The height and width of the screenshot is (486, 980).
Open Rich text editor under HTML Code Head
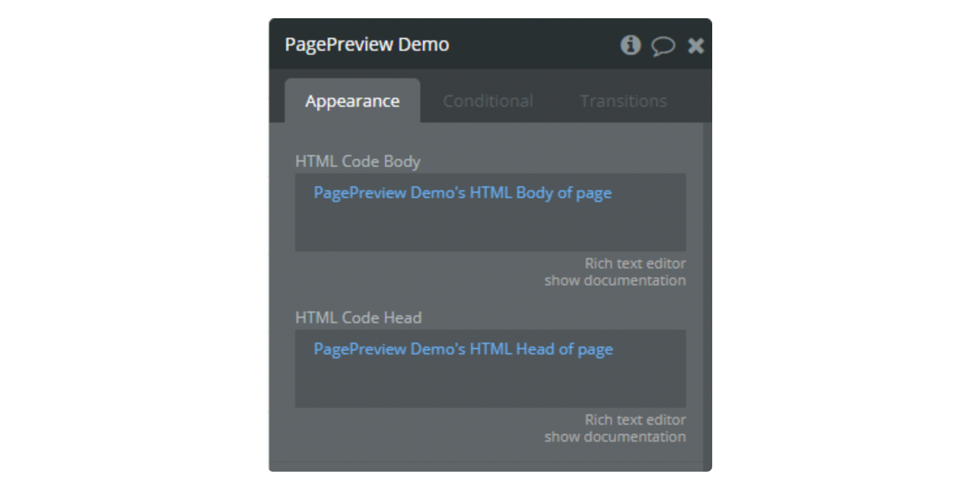click(x=635, y=420)
